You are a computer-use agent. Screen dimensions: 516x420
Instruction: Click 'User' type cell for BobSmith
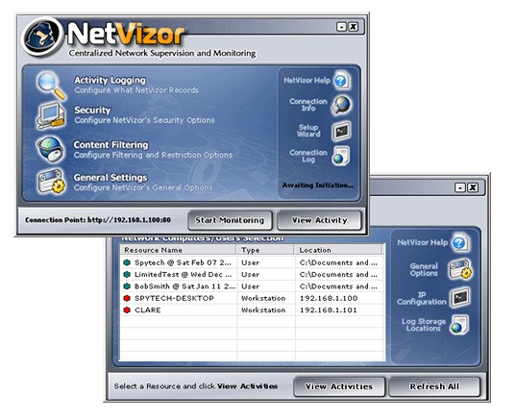250,286
